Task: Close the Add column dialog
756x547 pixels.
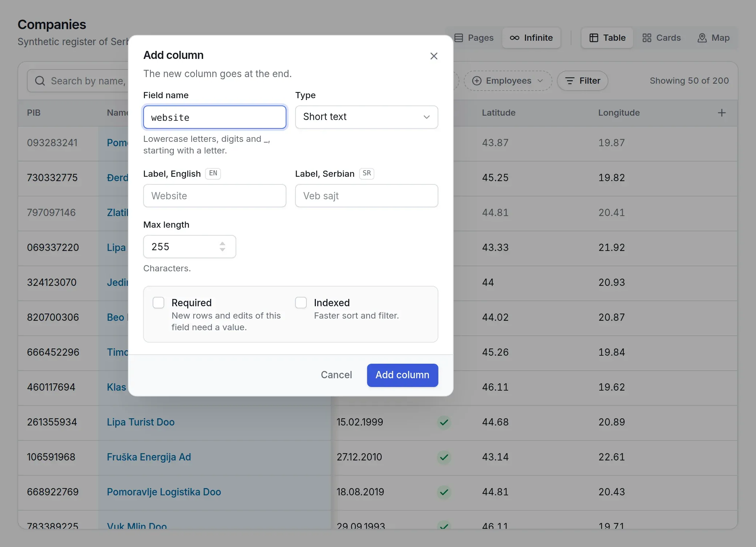Action: (x=434, y=56)
